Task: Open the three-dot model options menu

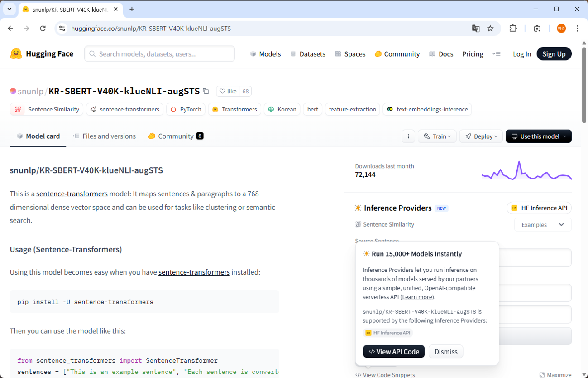Action: click(408, 136)
